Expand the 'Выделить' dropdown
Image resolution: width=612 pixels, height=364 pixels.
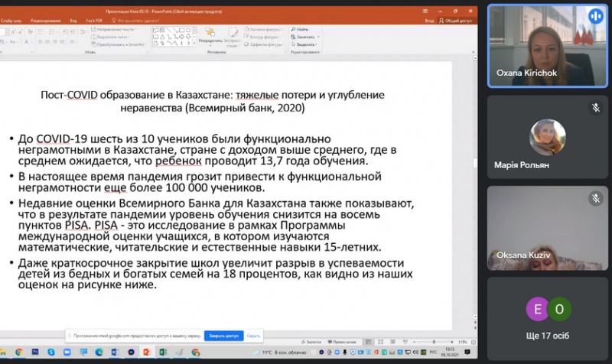306,43
